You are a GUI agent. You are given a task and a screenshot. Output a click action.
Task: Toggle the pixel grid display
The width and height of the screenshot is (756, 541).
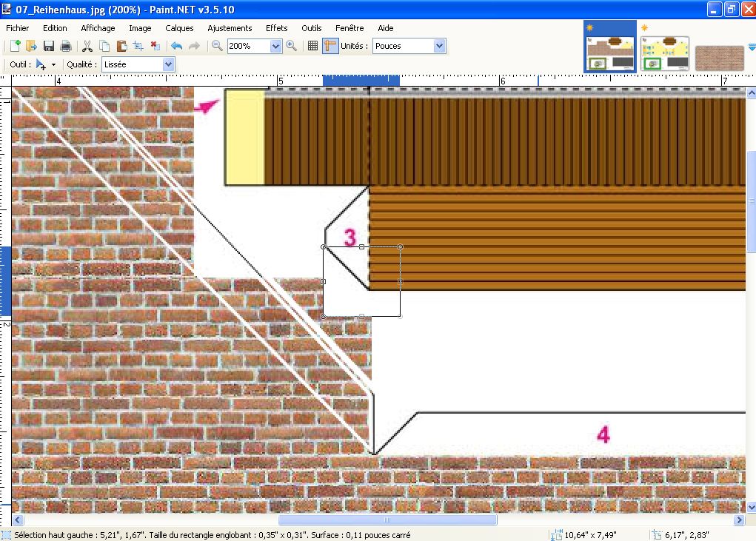[x=312, y=46]
